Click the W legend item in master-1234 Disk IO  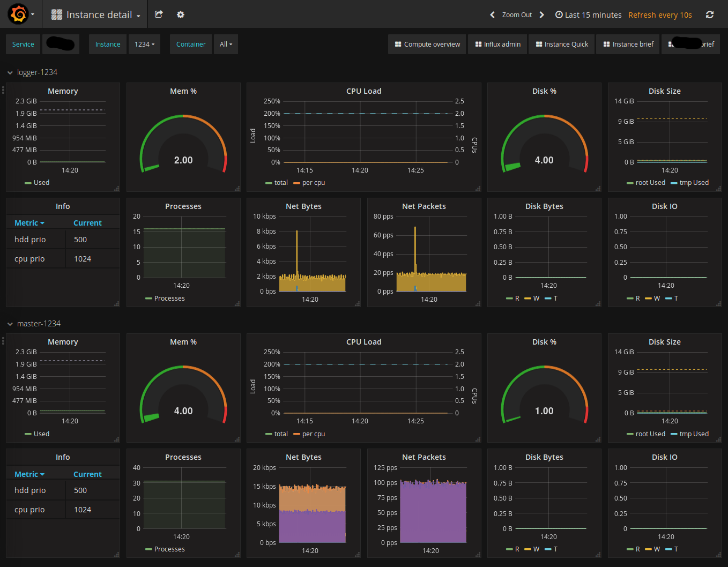657,549
